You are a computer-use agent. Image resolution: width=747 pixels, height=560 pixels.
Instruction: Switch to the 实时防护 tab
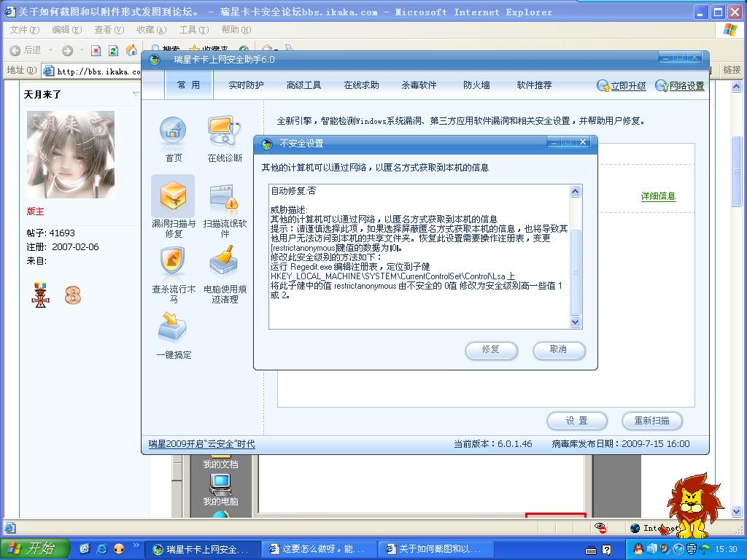point(246,85)
